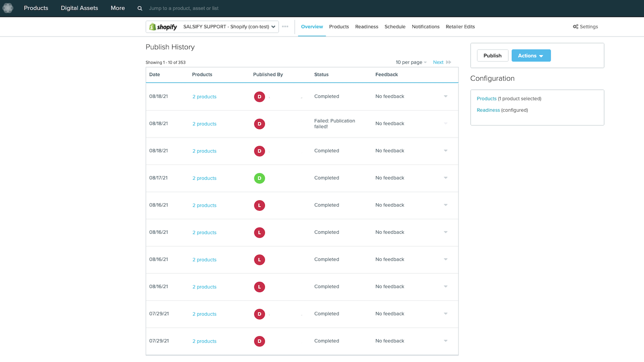Open the Products configuration link
644x362 pixels.
[487, 99]
